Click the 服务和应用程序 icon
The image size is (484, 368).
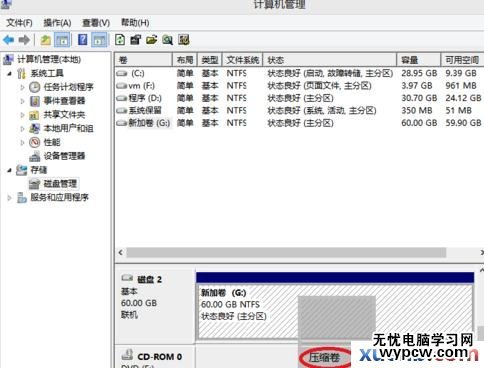(x=22, y=198)
